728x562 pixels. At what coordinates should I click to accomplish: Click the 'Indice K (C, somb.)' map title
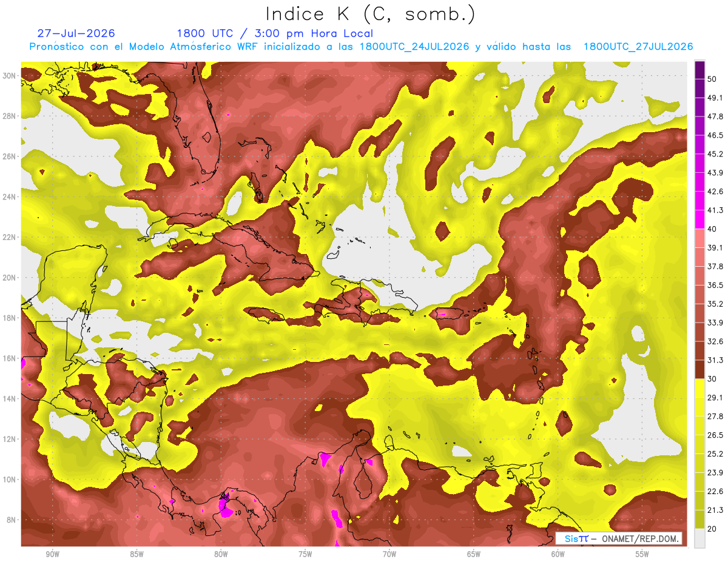(x=371, y=14)
